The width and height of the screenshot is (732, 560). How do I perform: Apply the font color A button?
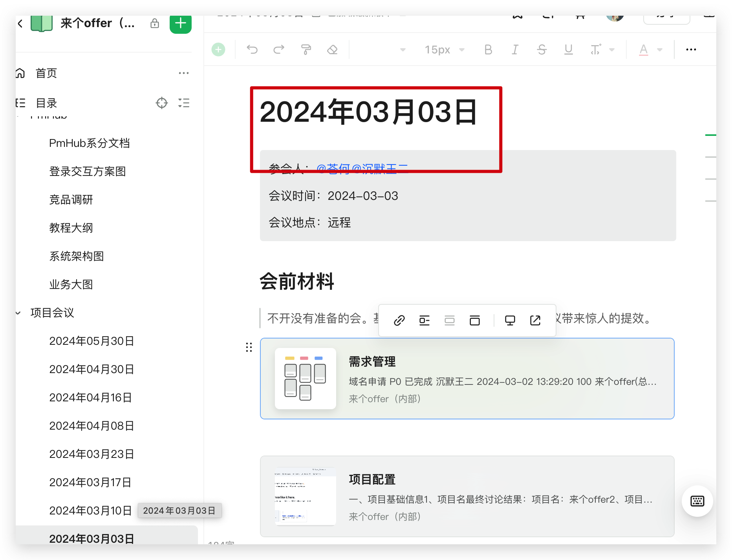tap(643, 49)
